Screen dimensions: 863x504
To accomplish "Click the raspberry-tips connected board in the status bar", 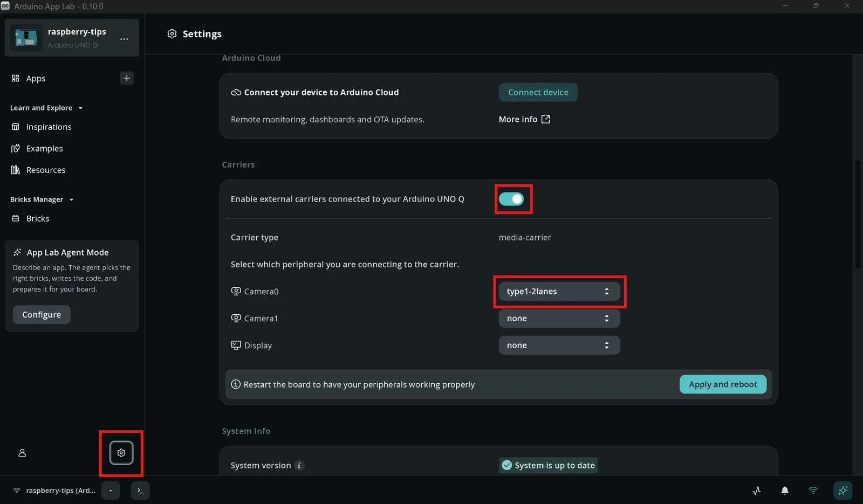I will point(54,491).
